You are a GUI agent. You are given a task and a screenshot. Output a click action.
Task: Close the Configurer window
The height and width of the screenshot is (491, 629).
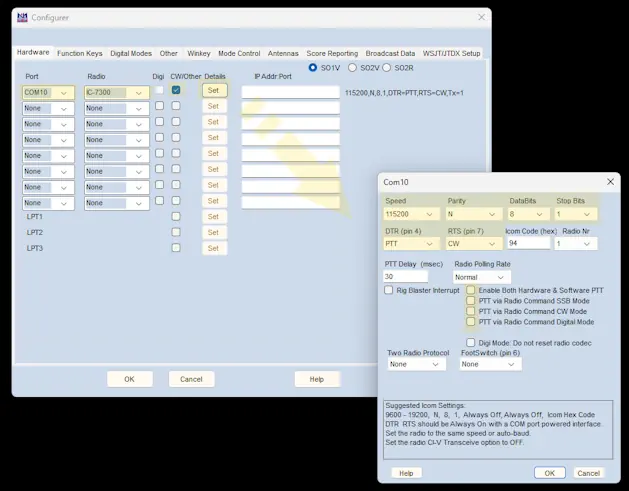481,17
